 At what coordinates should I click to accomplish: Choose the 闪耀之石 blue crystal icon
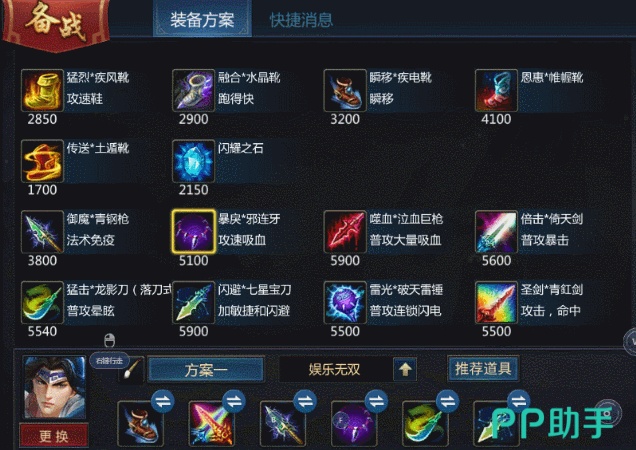point(193,161)
